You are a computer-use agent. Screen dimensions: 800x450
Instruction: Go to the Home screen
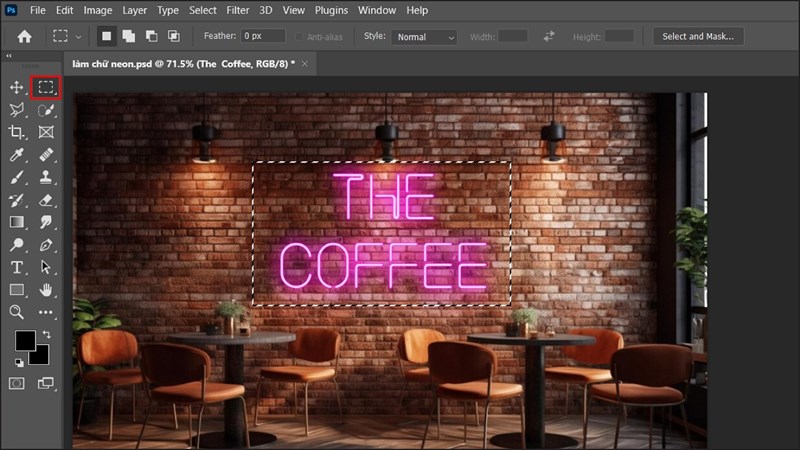click(x=24, y=36)
